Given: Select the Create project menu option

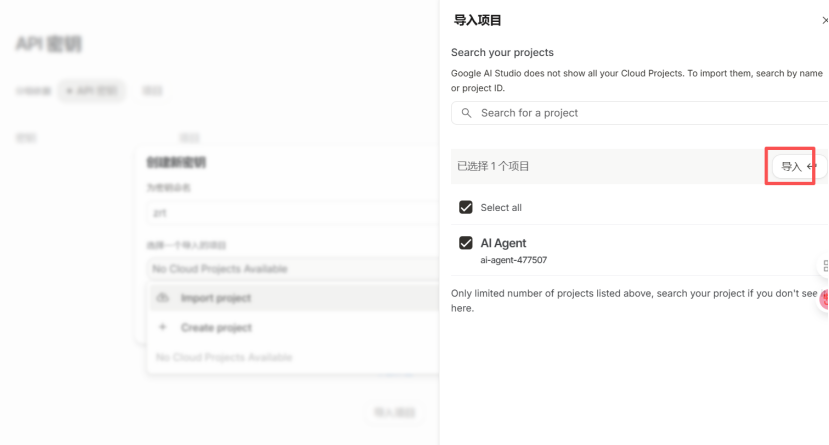Looking at the screenshot, I should click(216, 327).
